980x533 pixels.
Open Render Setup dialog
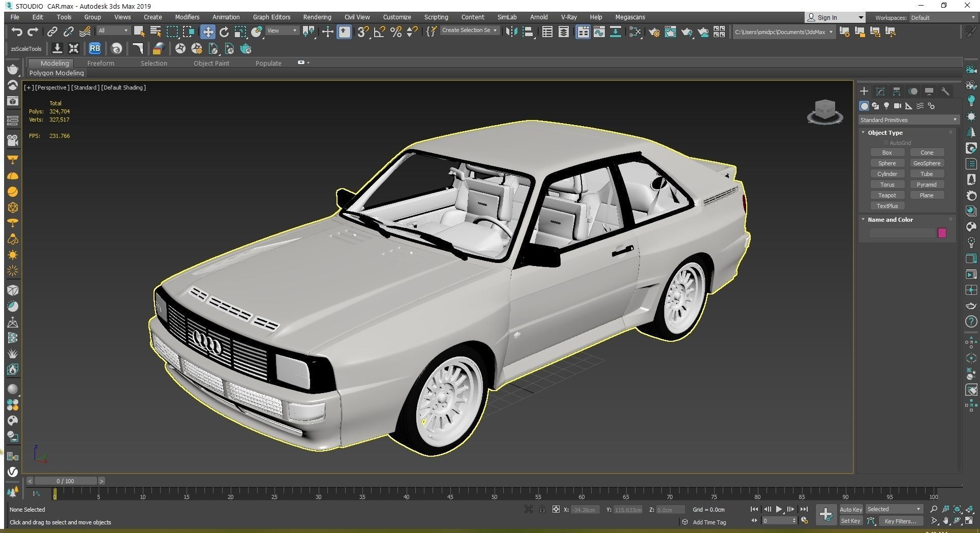pyautogui.click(x=654, y=32)
